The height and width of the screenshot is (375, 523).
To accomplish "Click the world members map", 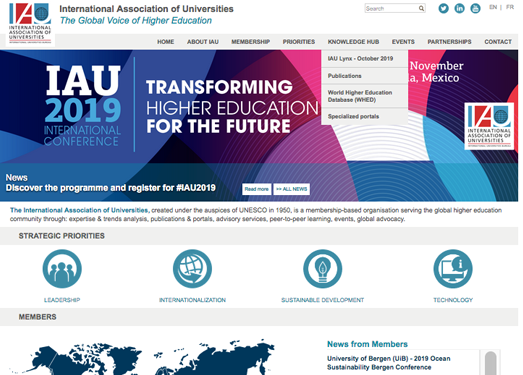I will point(143,357).
